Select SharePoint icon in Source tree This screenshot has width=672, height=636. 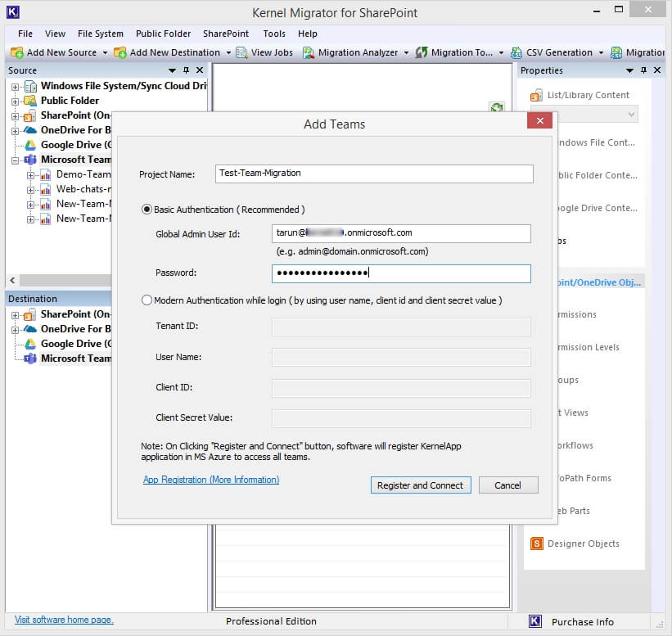(30, 115)
